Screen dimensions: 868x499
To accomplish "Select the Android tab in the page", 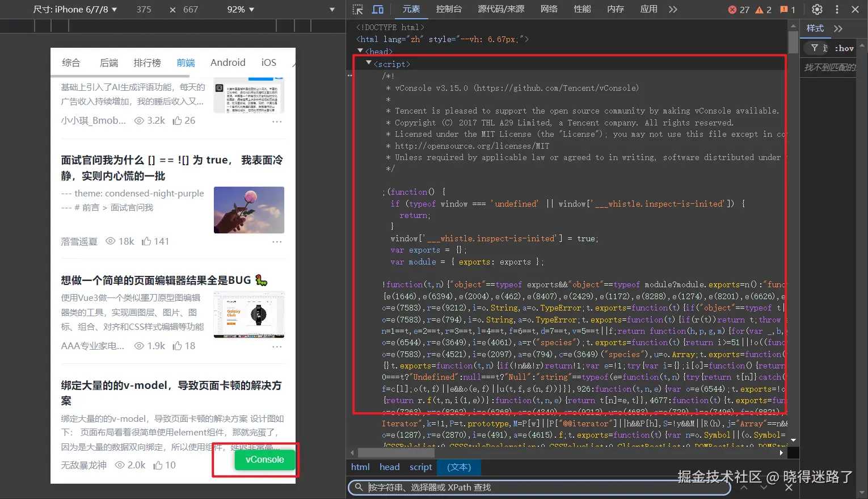I will point(228,62).
